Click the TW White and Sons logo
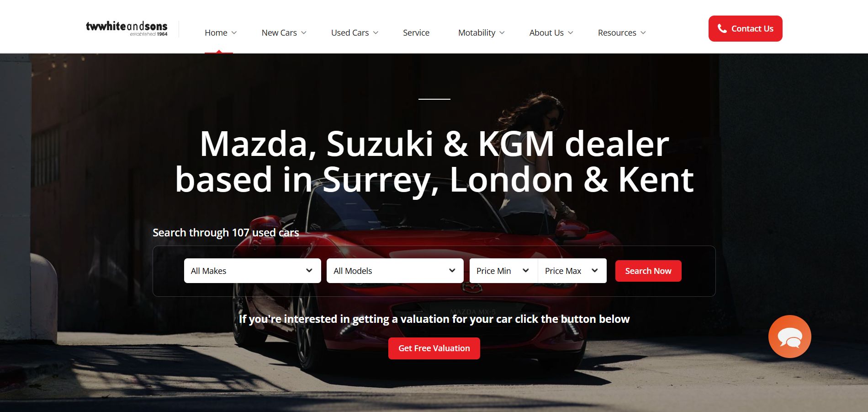The image size is (868, 412). 127,28
